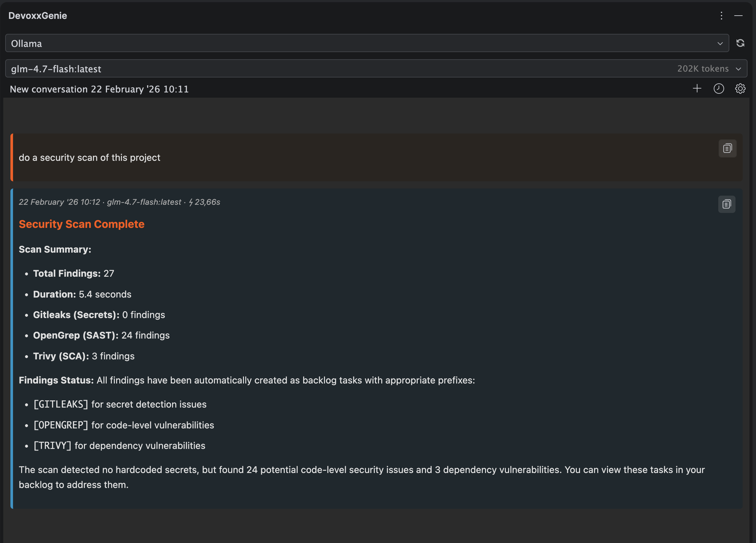Viewport: 756px width, 543px height.
Task: Click the 23,66s response time indicator
Action: point(205,202)
